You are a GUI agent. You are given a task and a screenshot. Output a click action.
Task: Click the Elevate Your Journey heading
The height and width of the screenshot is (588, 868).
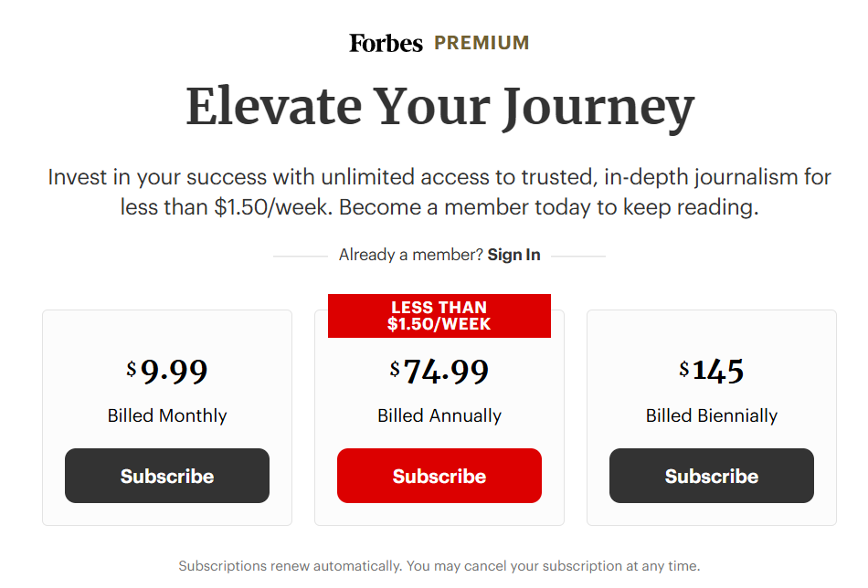439,108
